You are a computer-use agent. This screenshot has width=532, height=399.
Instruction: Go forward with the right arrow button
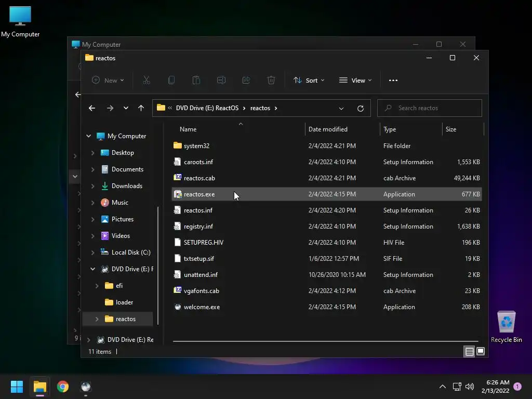(x=110, y=108)
